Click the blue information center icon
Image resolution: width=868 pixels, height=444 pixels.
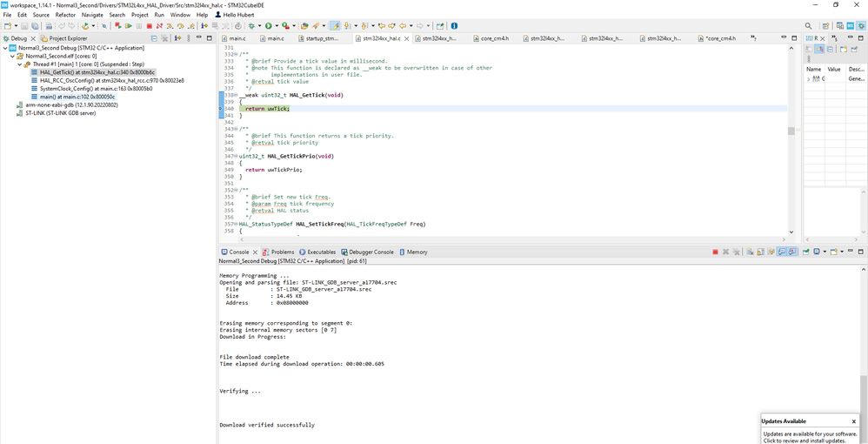(x=454, y=25)
